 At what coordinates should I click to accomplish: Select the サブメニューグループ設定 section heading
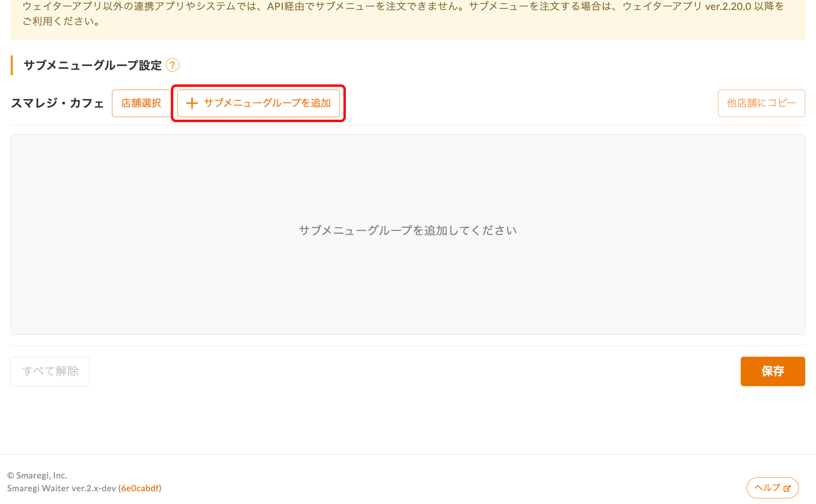click(x=92, y=65)
